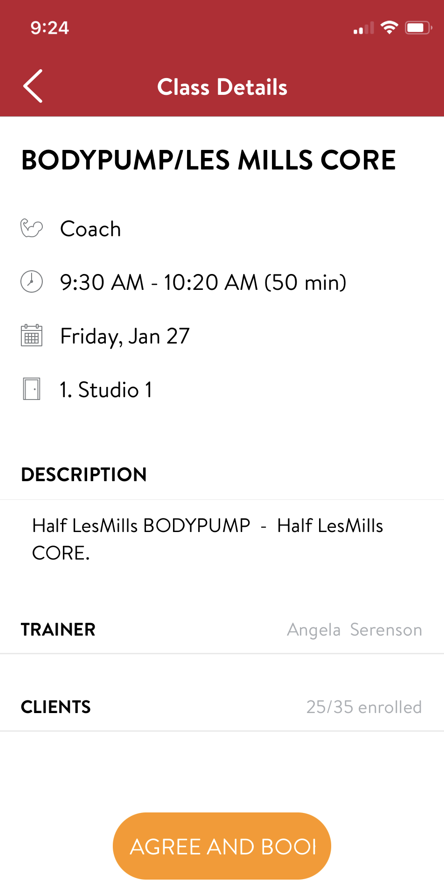
Task: Click the flexed arm Coach icon
Action: (31, 228)
